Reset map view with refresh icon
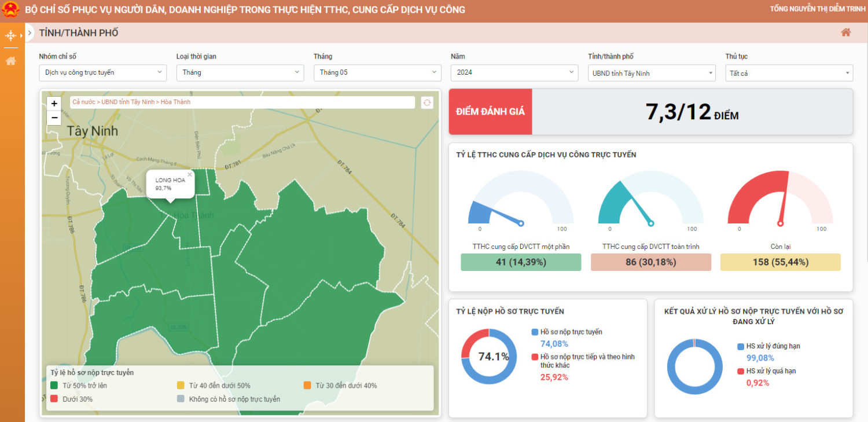This screenshot has width=868, height=422. click(427, 102)
